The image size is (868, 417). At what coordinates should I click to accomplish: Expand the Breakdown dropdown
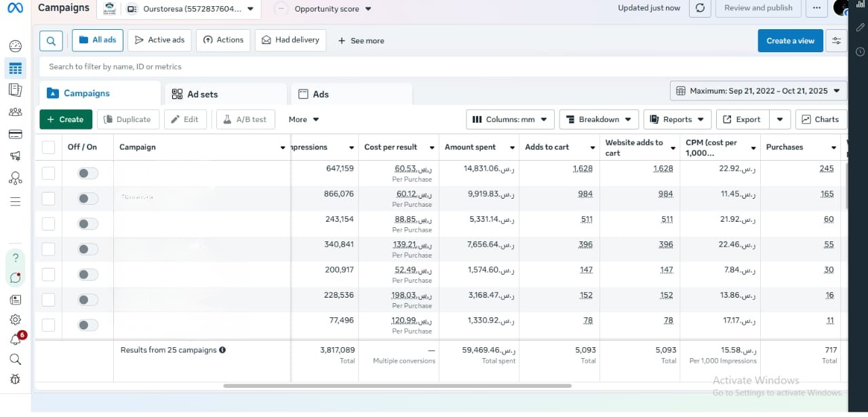(599, 119)
